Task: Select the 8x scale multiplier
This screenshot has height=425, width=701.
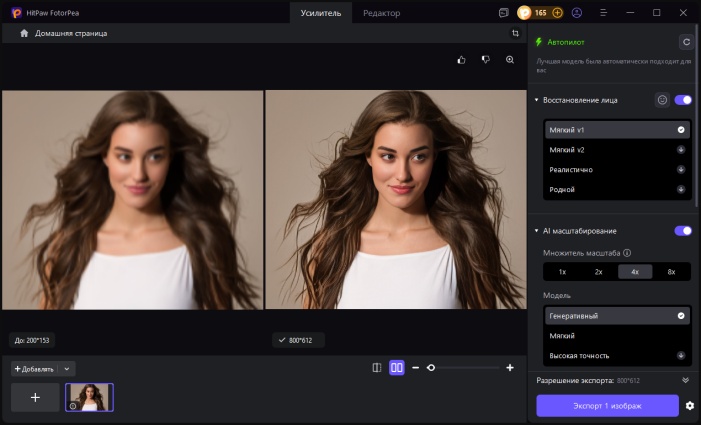Action: coord(671,271)
